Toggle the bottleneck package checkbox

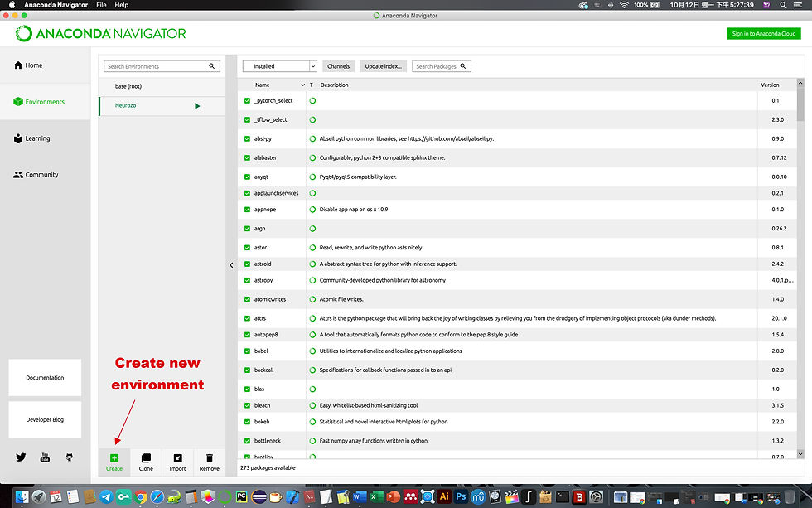(x=247, y=441)
